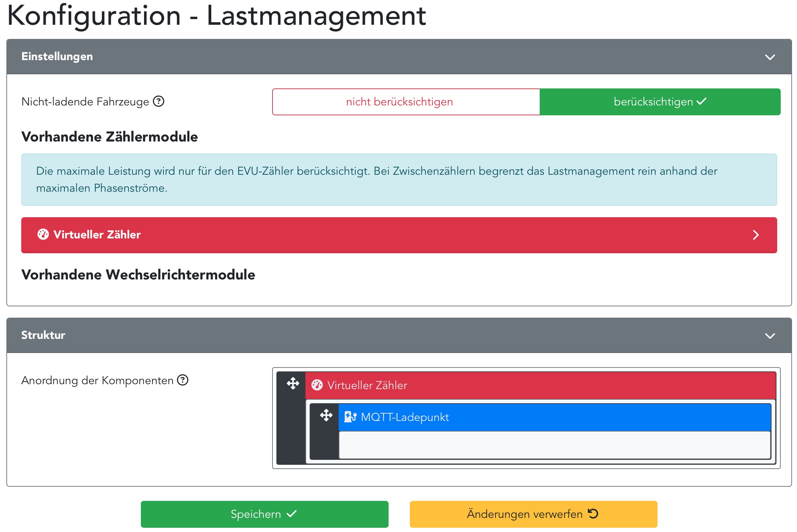Click move handle of MQTT-Ladepunkt
This screenshot has height=532, width=797.
[x=326, y=415]
